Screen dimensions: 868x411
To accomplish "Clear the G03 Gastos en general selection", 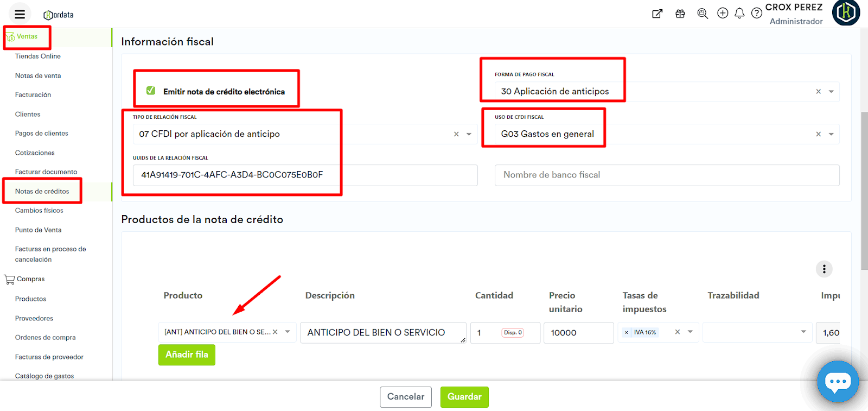I will click(x=818, y=134).
